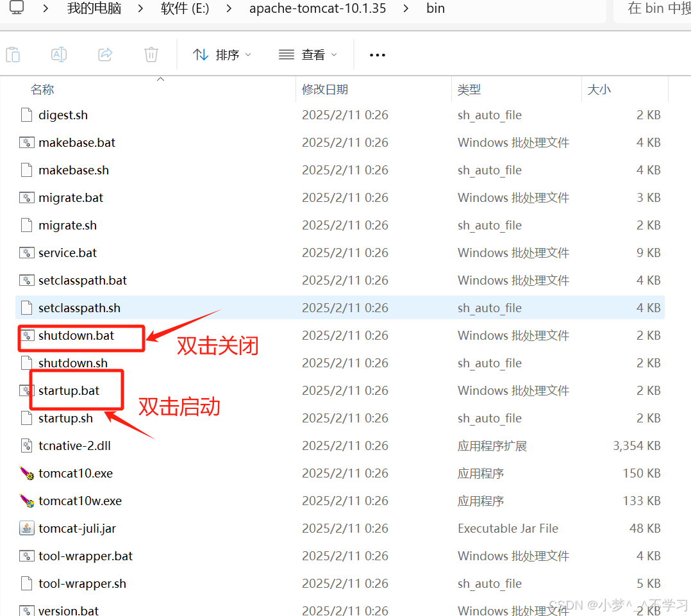Image resolution: width=691 pixels, height=616 pixels.
Task: Click the startup.sh file icon
Action: click(x=27, y=418)
